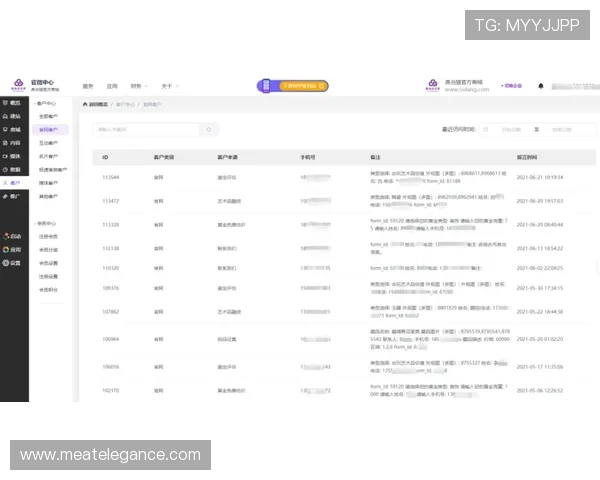Click the ID column header
Screen dimensions: 600x480
(105, 157)
